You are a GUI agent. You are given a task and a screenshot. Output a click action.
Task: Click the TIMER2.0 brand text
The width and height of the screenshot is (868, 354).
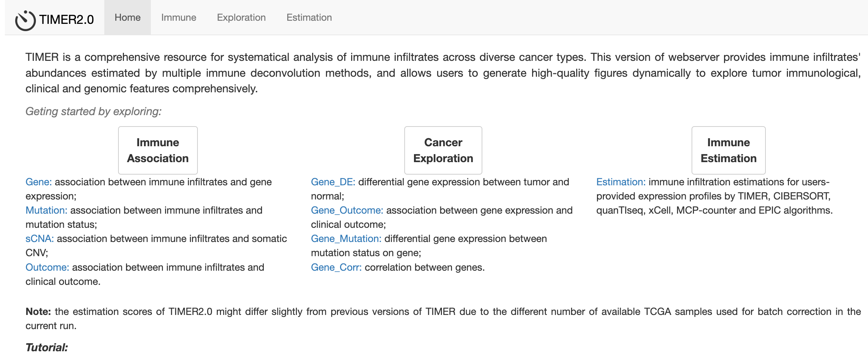66,20
